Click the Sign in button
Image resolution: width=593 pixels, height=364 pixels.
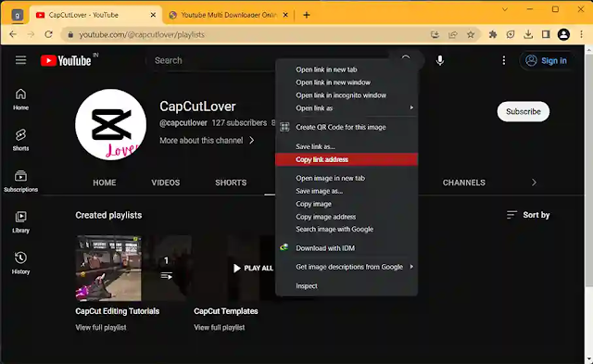(547, 60)
